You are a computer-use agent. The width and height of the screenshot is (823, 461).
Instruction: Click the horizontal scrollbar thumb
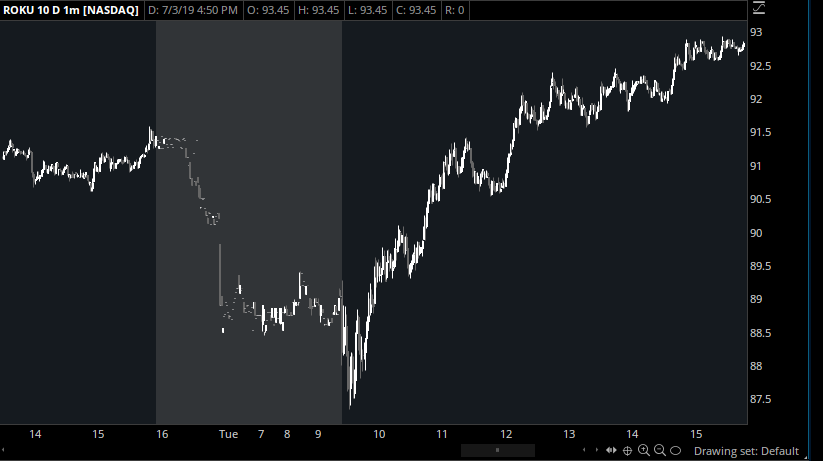(x=498, y=450)
